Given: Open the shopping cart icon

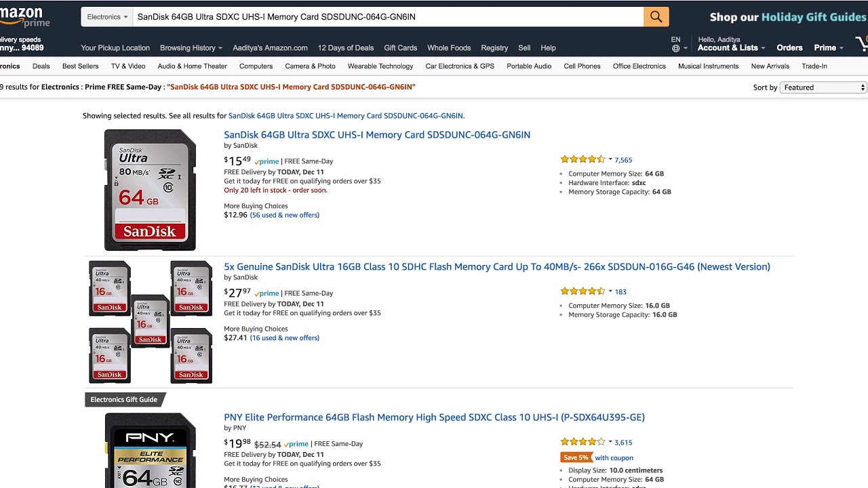Looking at the screenshot, I should point(862,45).
